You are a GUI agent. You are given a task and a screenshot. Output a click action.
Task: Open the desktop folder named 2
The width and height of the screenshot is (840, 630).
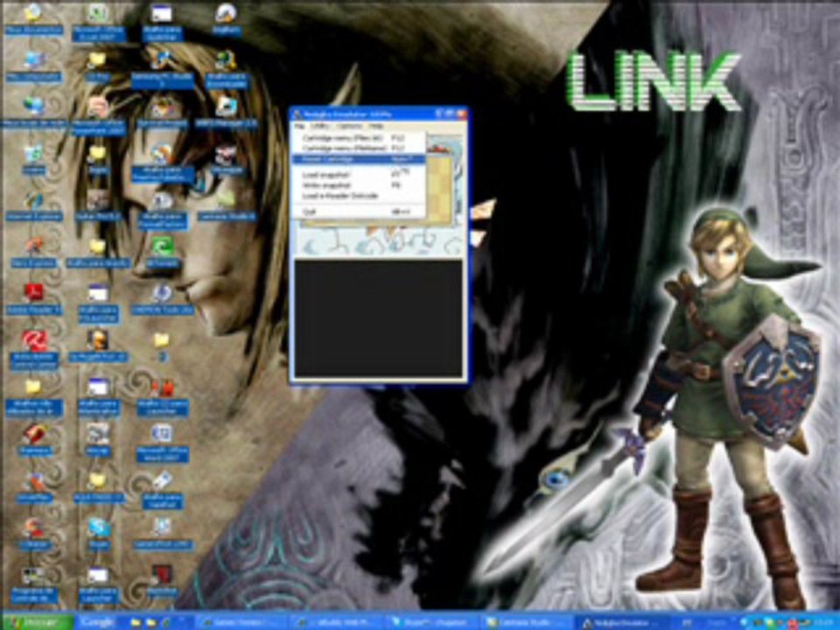[162, 347]
